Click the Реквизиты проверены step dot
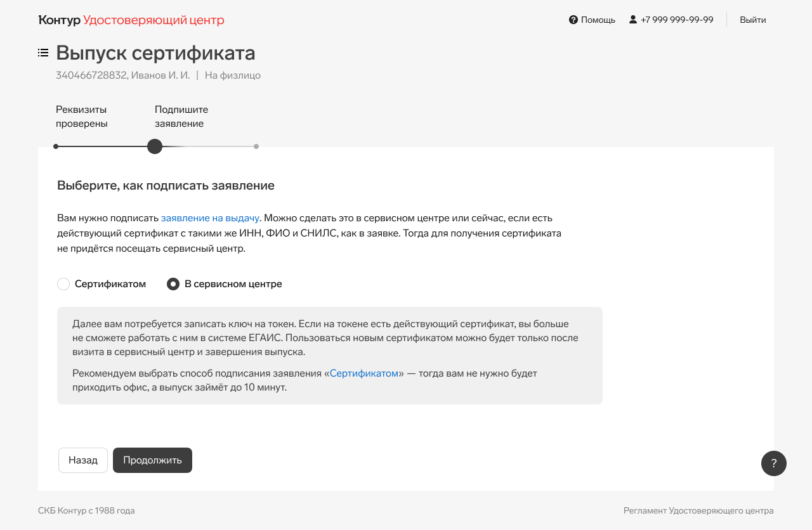This screenshot has height=530, width=812. tap(56, 146)
